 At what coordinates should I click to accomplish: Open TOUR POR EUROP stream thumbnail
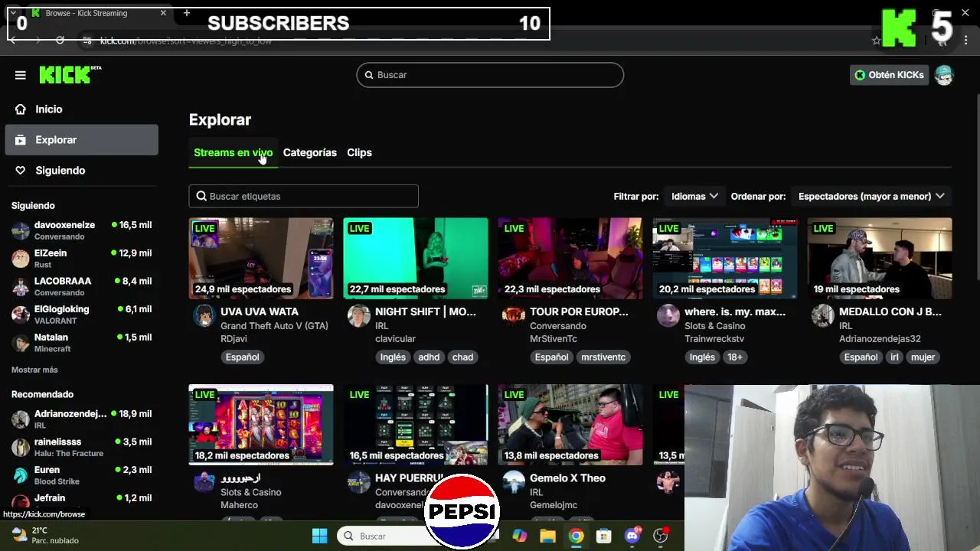(x=570, y=259)
